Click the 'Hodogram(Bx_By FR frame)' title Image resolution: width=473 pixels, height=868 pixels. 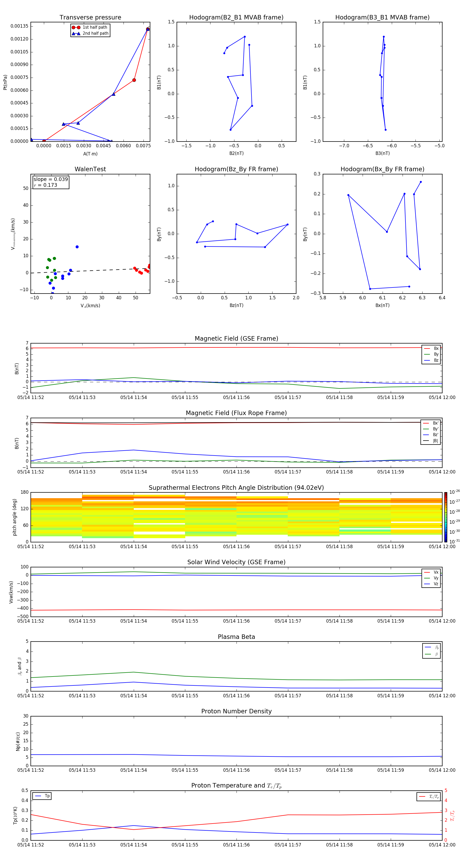(x=382, y=169)
